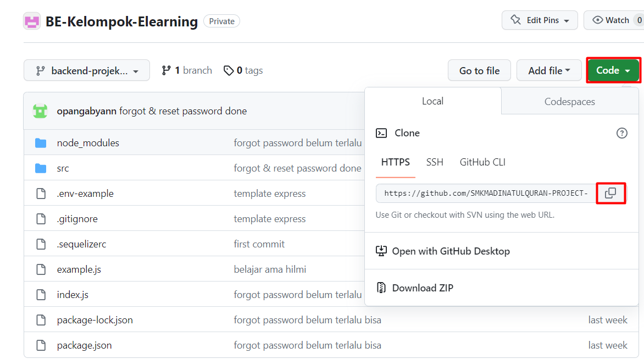
Task: View the 0 tags link
Action: click(x=243, y=71)
